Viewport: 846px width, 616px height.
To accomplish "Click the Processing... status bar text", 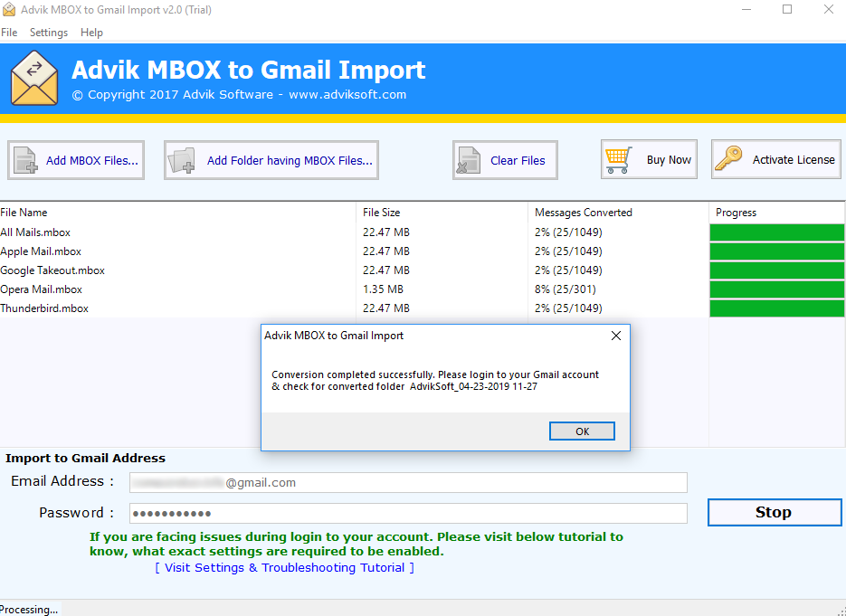I will tap(29, 610).
